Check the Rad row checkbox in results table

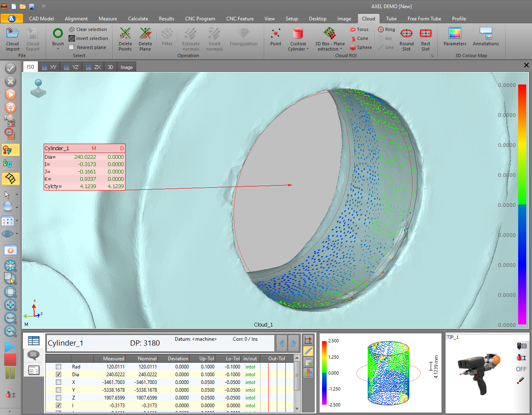click(x=58, y=366)
